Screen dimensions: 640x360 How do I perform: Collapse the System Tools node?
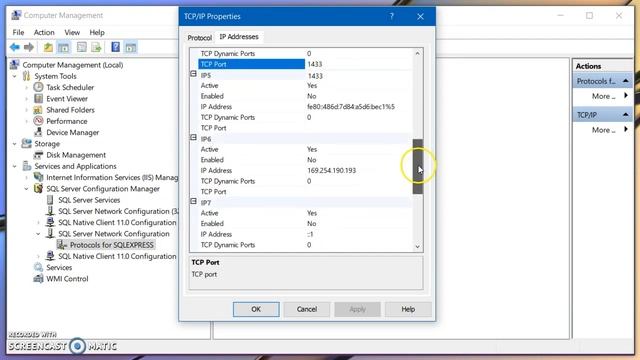(15, 76)
